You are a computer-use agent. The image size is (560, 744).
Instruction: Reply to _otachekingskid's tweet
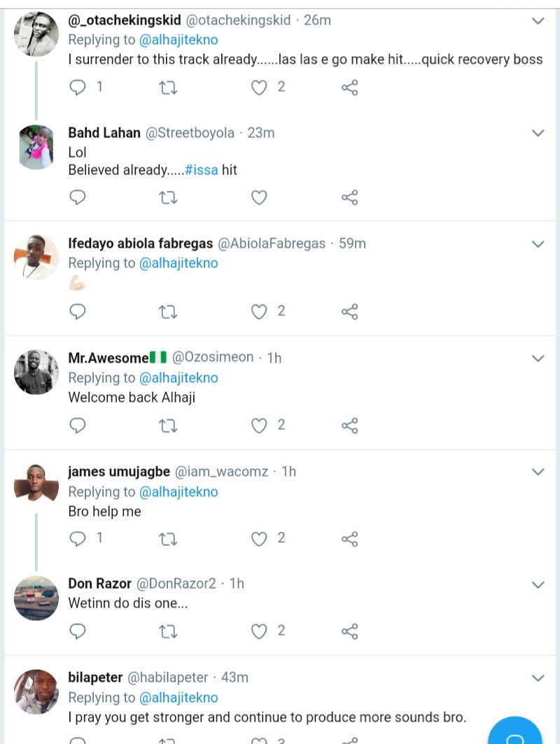click(78, 87)
